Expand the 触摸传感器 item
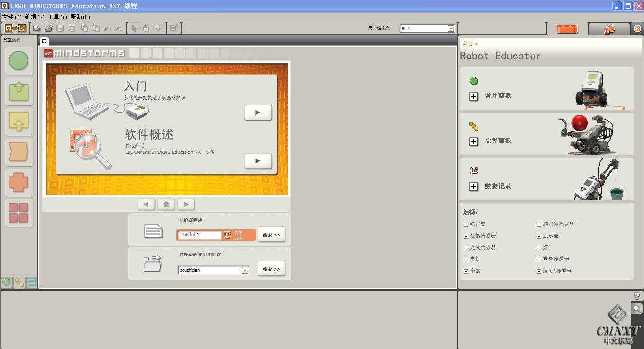The height and width of the screenshot is (349, 644). click(466, 236)
